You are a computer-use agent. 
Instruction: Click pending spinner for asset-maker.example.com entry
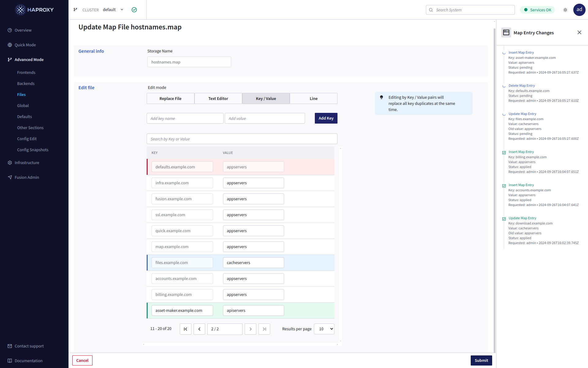504,53
